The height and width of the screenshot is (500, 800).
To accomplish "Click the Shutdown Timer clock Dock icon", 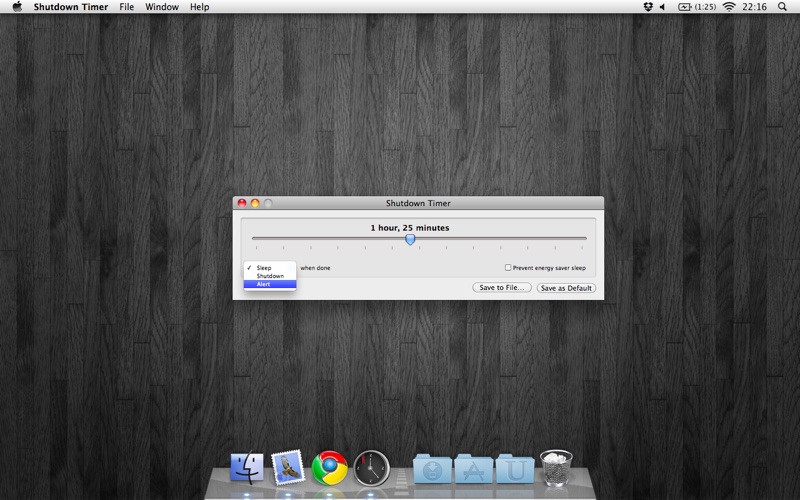I will [x=371, y=467].
